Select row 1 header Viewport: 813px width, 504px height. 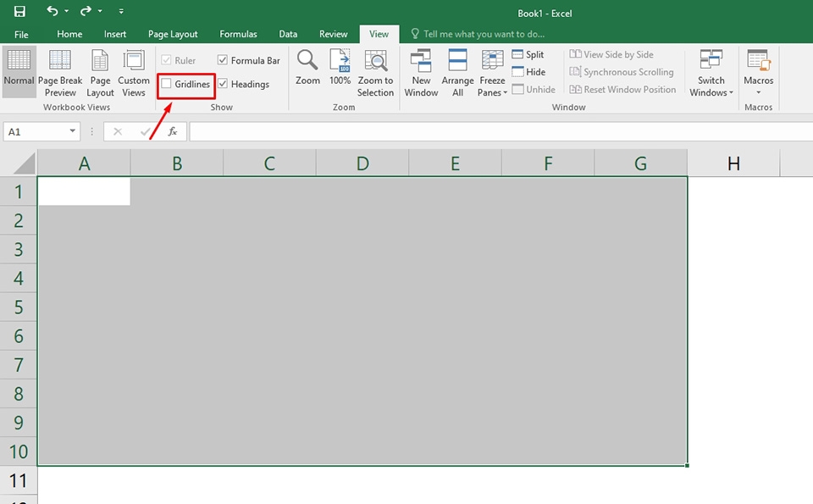(x=19, y=191)
